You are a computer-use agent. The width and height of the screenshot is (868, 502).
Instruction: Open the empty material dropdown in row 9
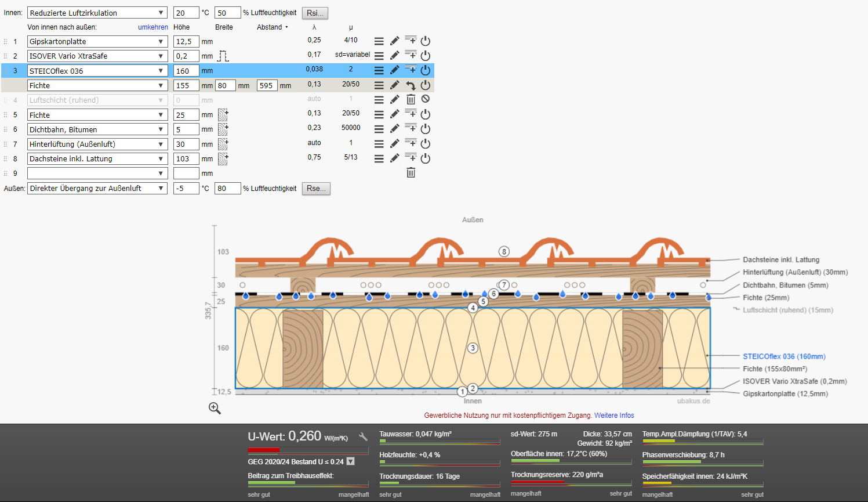point(97,173)
